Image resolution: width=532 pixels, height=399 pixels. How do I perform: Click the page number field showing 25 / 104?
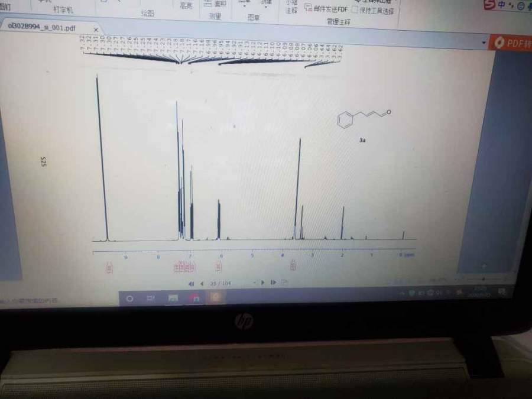point(220,283)
